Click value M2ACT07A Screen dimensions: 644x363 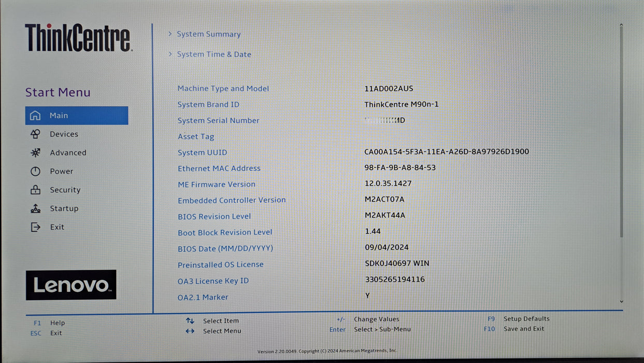click(384, 200)
